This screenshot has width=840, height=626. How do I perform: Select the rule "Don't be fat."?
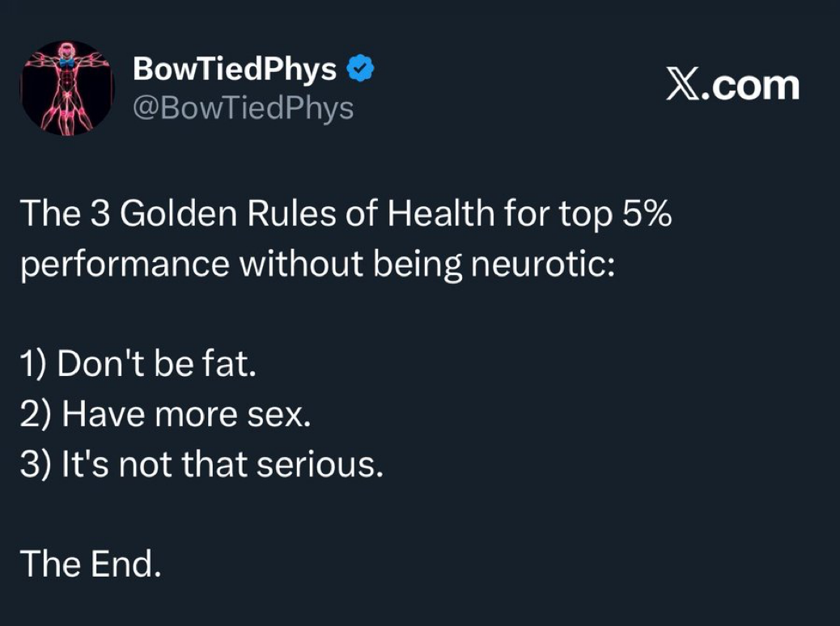click(138, 365)
